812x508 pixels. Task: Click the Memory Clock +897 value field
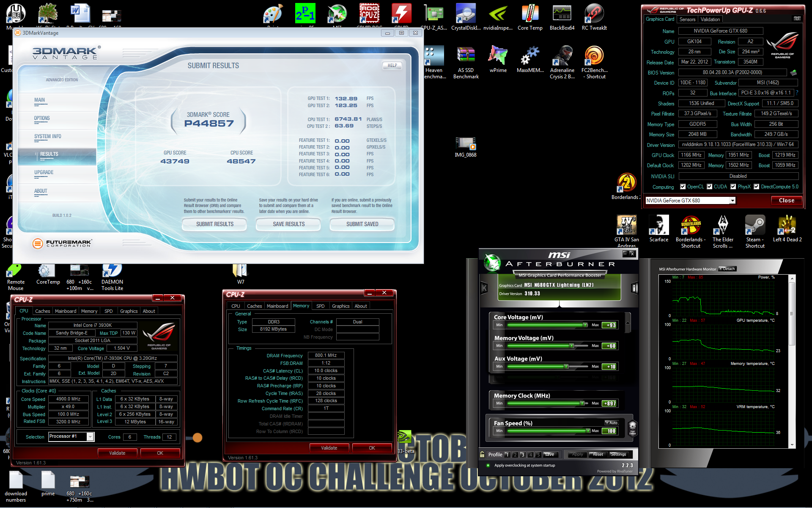609,403
